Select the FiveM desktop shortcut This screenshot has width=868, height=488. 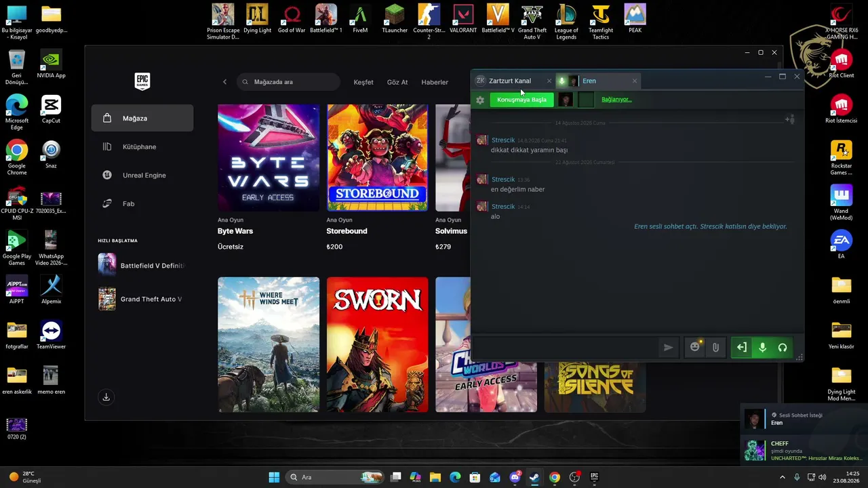coord(360,18)
